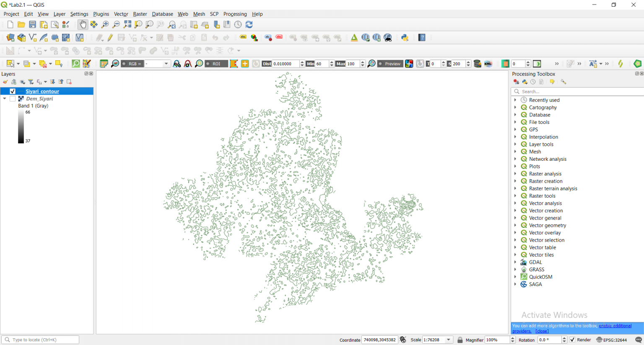Save the current QGIS project
Screen dimensions: 644x345
click(x=32, y=24)
